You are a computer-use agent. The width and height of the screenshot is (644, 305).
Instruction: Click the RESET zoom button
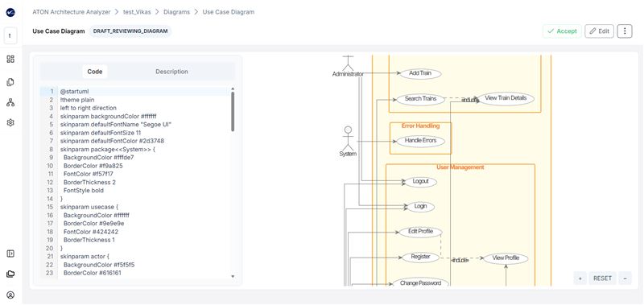[x=602, y=278]
